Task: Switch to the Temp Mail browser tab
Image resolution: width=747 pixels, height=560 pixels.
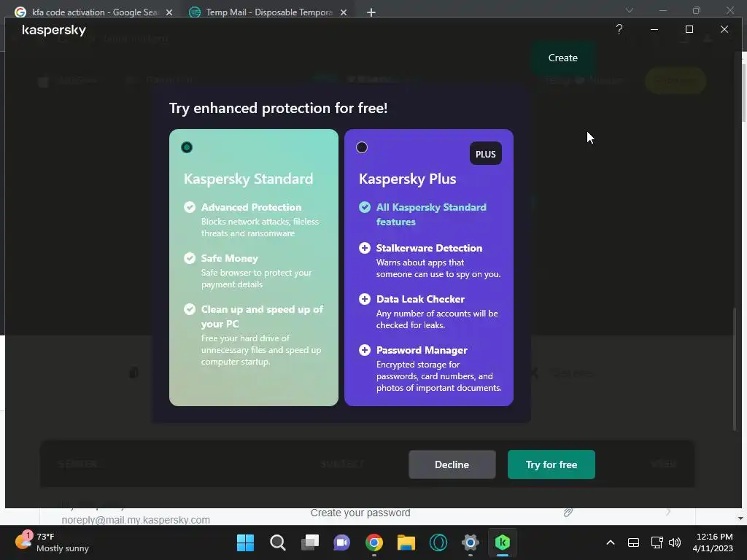Action: tap(269, 12)
